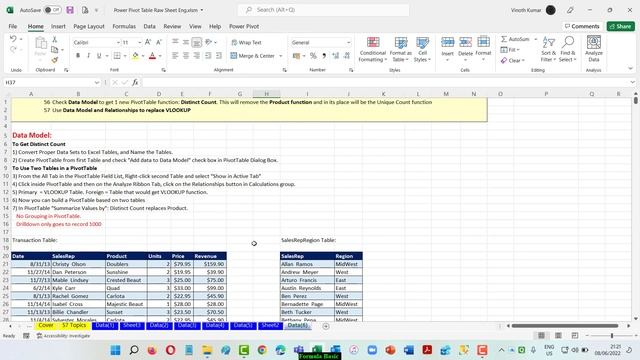Viewport: 640px width, 360px height.
Task: Apply Percent Style number format
Action: [313, 56]
